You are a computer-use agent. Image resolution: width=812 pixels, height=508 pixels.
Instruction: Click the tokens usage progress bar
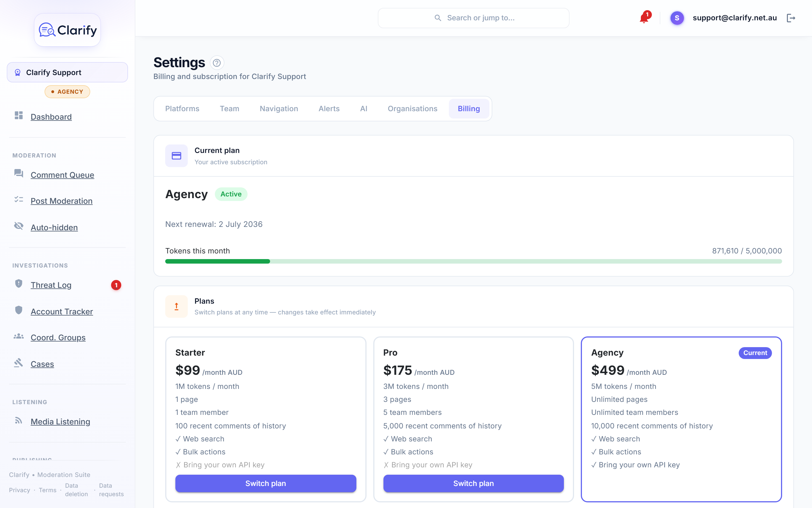(x=473, y=261)
